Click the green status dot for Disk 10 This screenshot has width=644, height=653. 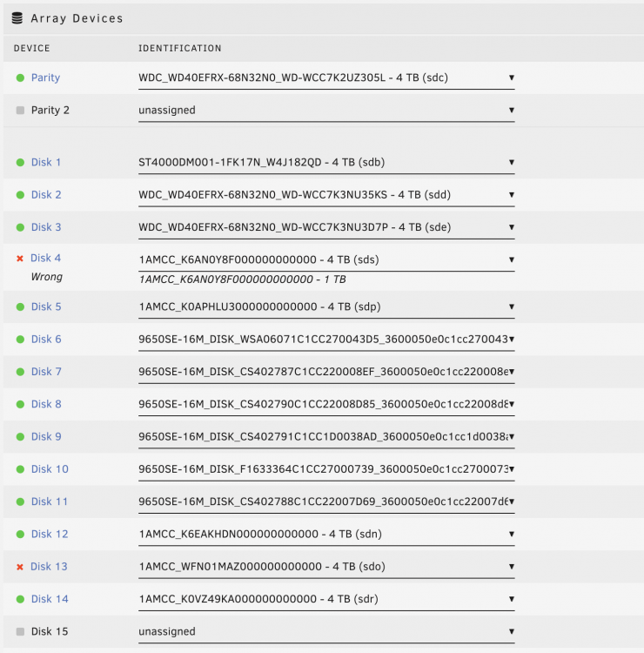click(20, 469)
